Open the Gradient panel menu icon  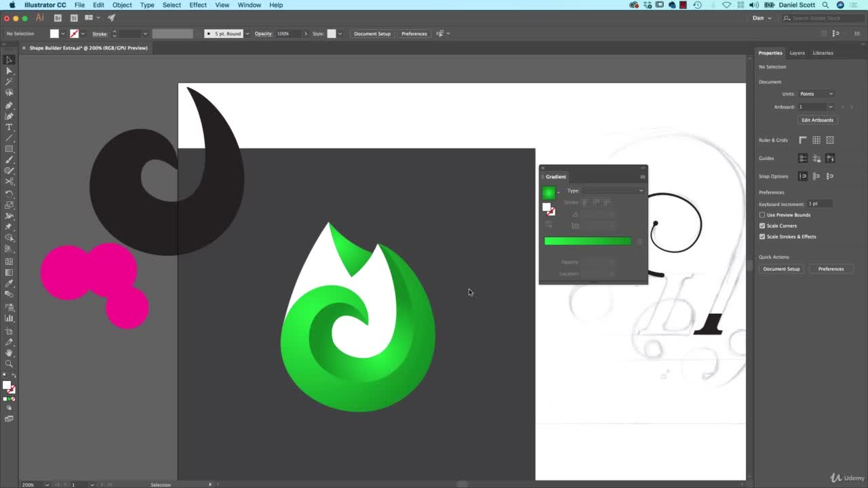pos(642,177)
